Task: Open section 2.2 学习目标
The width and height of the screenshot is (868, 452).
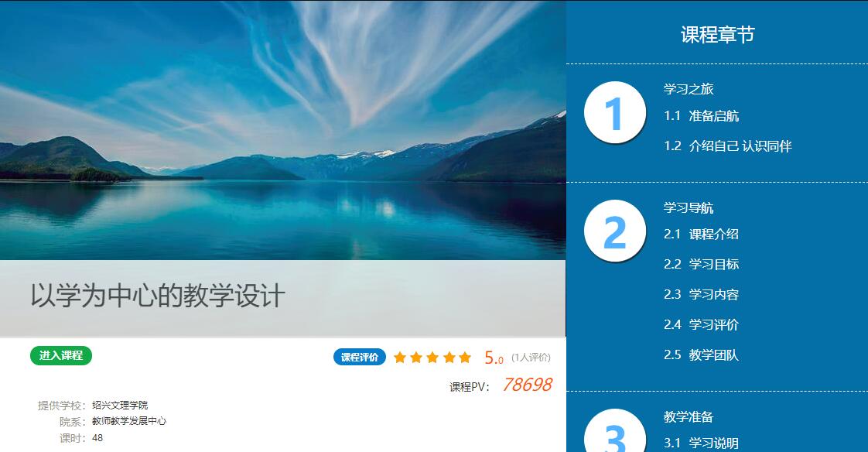Action: pos(702,264)
